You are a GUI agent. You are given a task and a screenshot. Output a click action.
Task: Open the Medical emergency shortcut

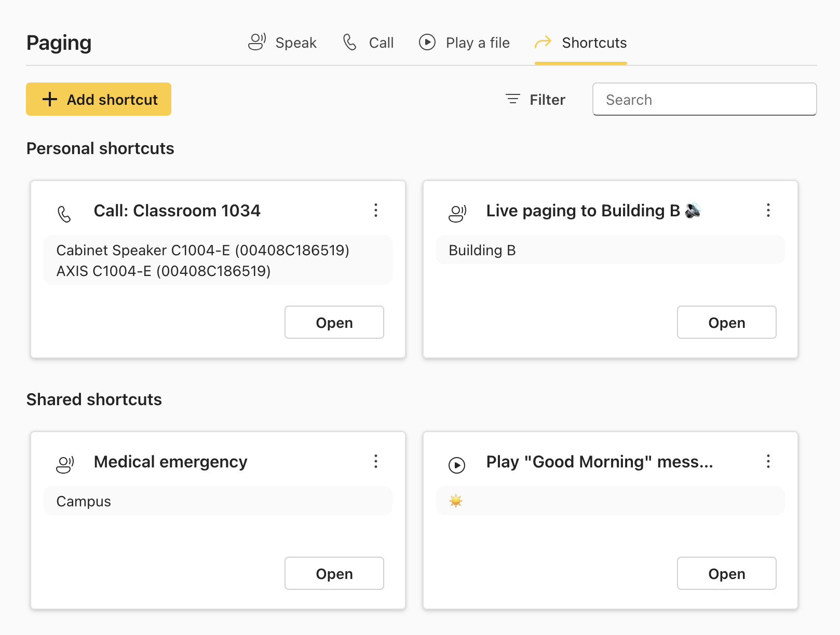tap(334, 573)
